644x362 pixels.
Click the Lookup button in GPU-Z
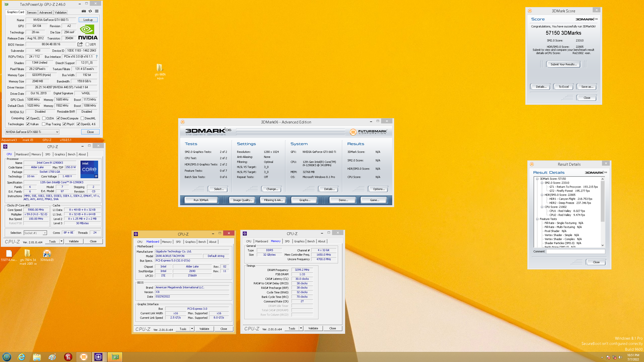(x=88, y=20)
